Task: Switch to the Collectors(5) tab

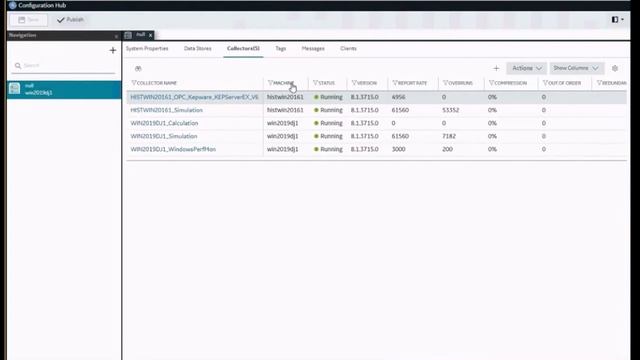Action: click(x=243, y=49)
